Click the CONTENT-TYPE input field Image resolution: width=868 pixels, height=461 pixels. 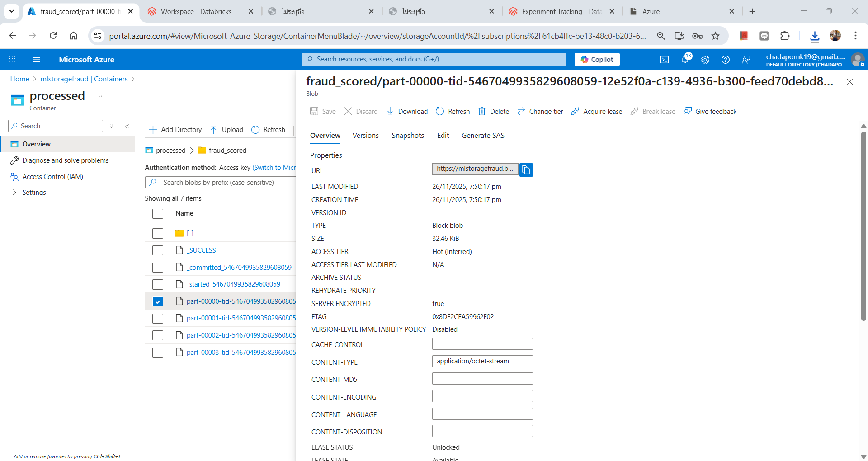(x=482, y=362)
